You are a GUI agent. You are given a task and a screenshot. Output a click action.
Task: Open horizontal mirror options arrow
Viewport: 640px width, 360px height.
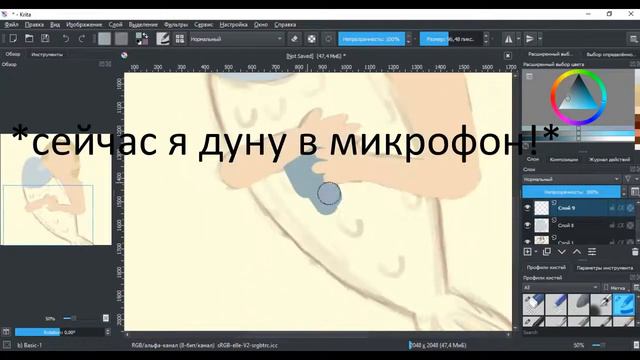point(518,39)
